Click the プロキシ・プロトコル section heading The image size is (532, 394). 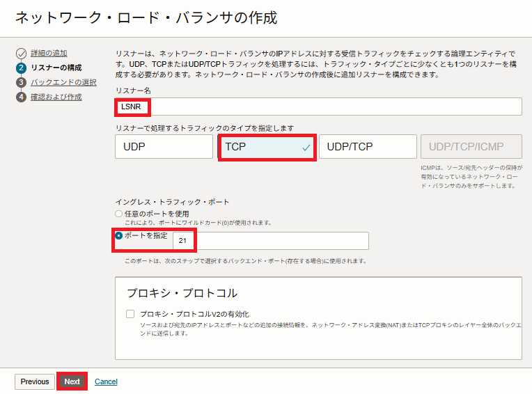182,293
